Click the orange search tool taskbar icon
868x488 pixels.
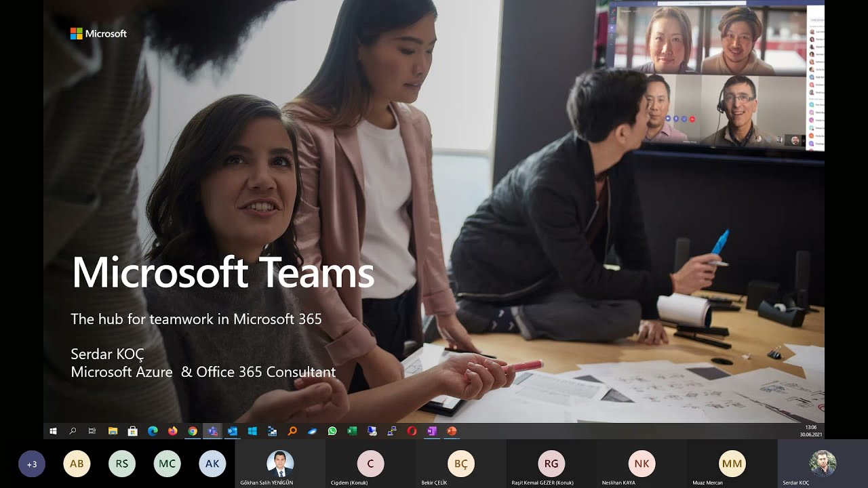[292, 430]
